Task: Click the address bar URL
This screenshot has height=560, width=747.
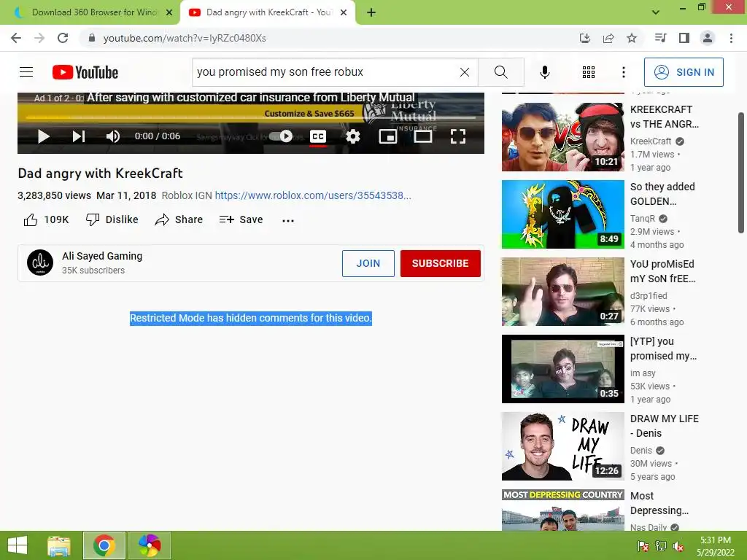Action: pyautogui.click(x=185, y=38)
